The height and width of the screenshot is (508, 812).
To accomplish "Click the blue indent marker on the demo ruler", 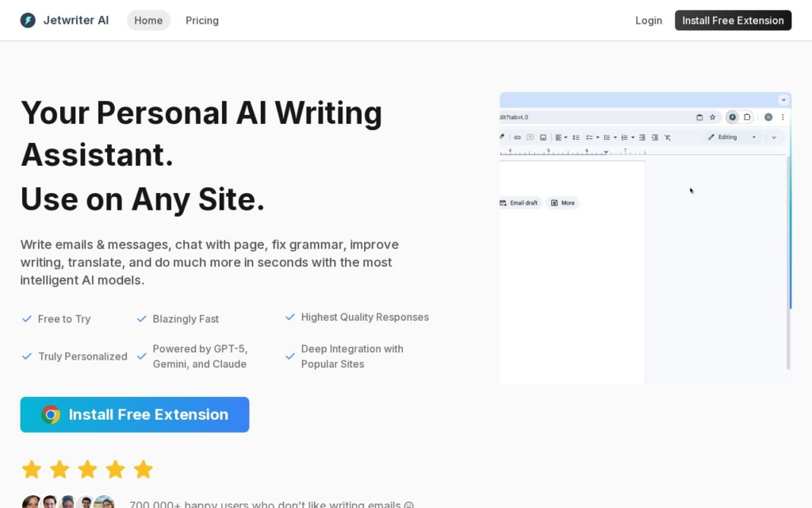I will 606,152.
